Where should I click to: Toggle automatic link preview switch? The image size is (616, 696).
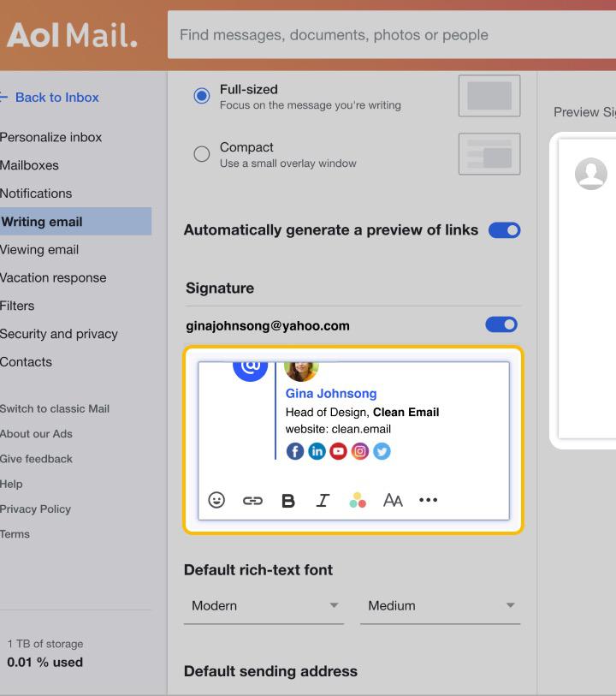click(504, 230)
